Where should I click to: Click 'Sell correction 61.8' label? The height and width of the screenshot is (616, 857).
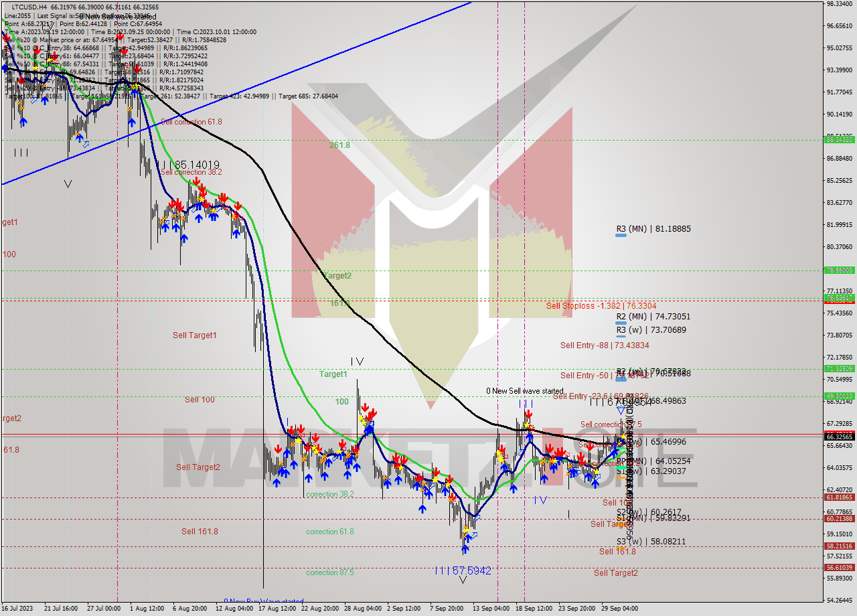point(191,122)
